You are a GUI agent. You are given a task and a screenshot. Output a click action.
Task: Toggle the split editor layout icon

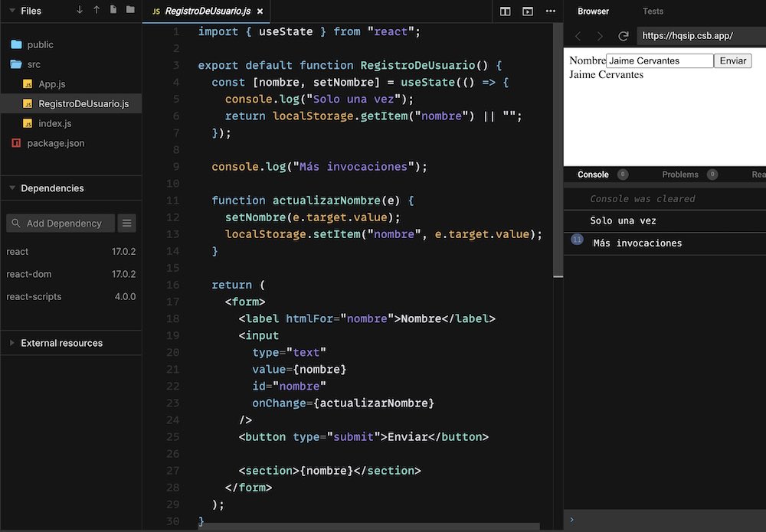coord(506,11)
